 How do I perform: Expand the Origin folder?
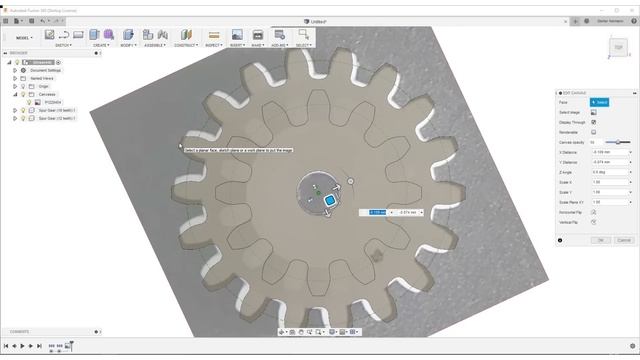[x=15, y=86]
